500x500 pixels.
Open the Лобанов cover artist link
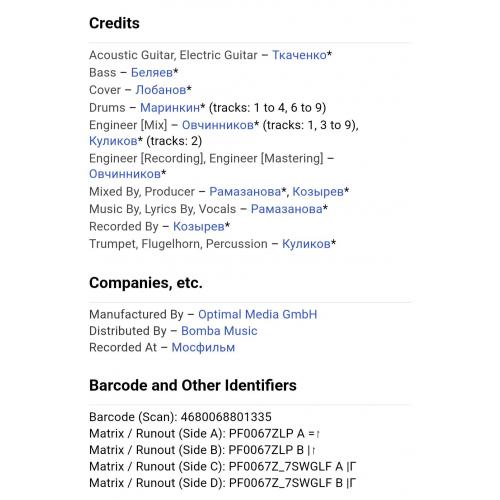[x=161, y=90]
